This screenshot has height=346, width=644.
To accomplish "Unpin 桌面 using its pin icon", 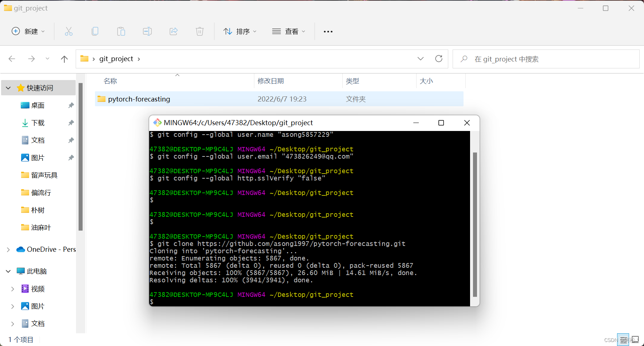I will click(71, 106).
